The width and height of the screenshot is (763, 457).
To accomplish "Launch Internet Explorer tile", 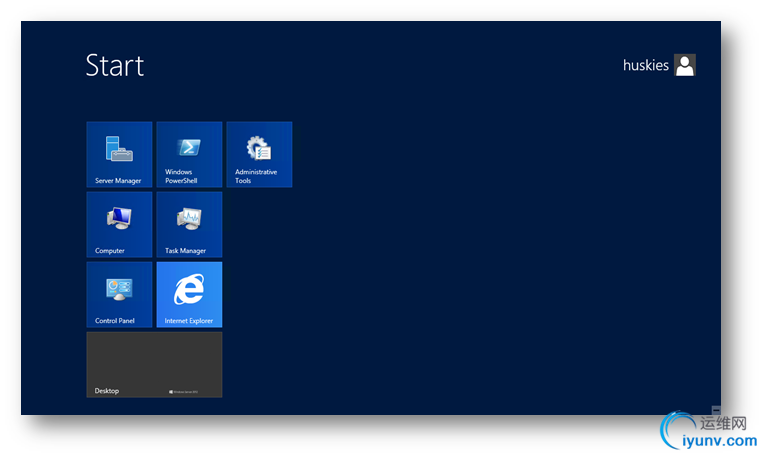I will coord(189,294).
